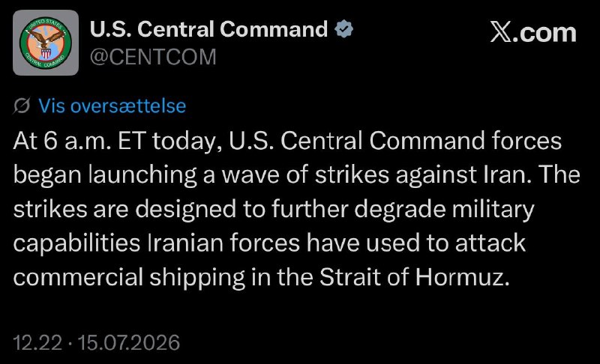
Task: Show translation via "Vis oversættelse"
Action: [x=112, y=106]
